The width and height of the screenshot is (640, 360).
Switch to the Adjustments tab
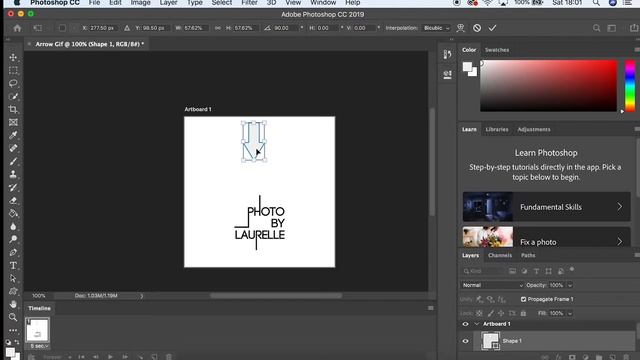click(533, 129)
